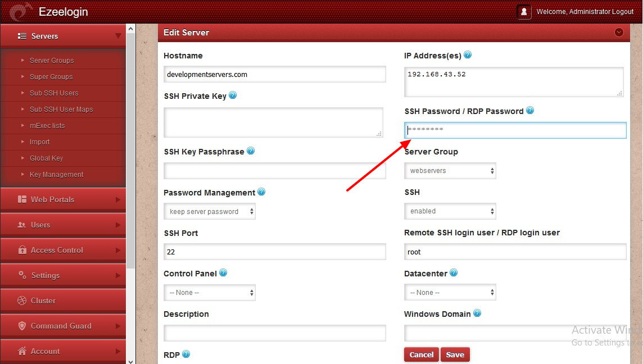This screenshot has width=643, height=364.
Task: Click the sidebar vertical scrollbar thumb
Action: click(x=130, y=151)
